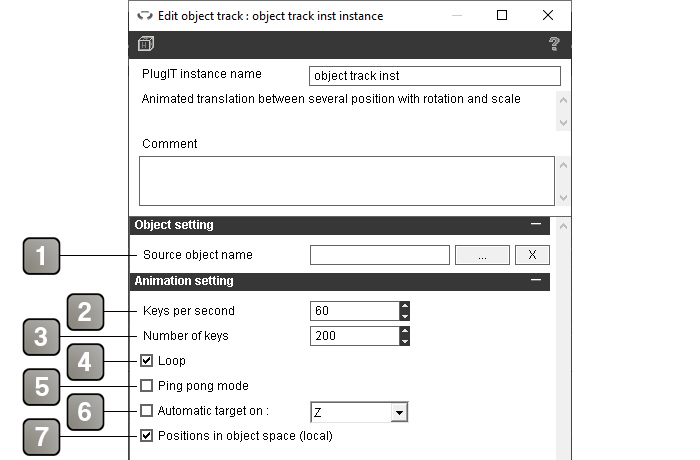Enable Automatic target on checkbox
700x460 pixels.
pyautogui.click(x=146, y=410)
